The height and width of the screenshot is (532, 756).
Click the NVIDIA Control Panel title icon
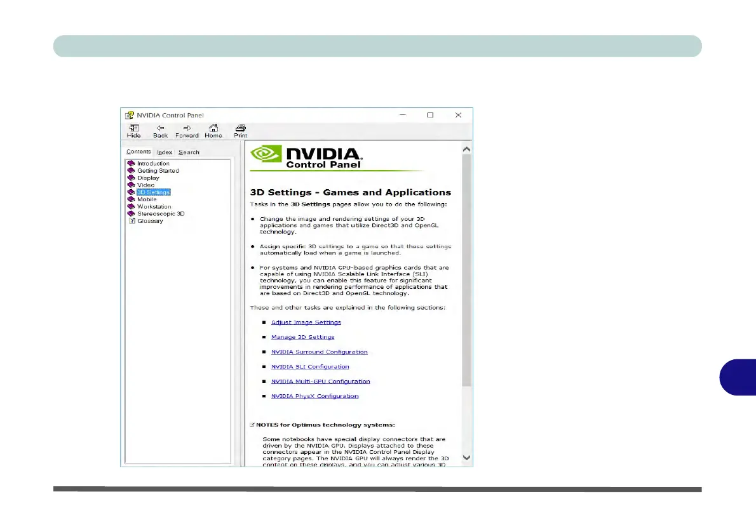coord(129,115)
